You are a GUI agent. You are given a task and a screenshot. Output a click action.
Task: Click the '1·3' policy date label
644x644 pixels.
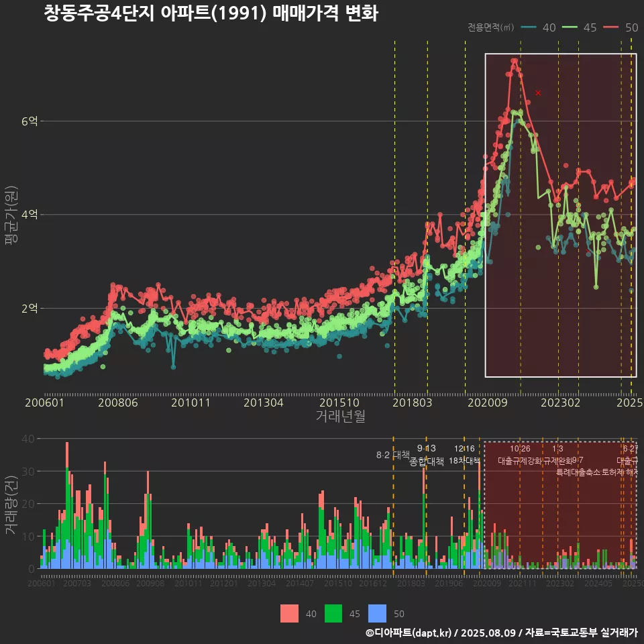[x=557, y=449]
